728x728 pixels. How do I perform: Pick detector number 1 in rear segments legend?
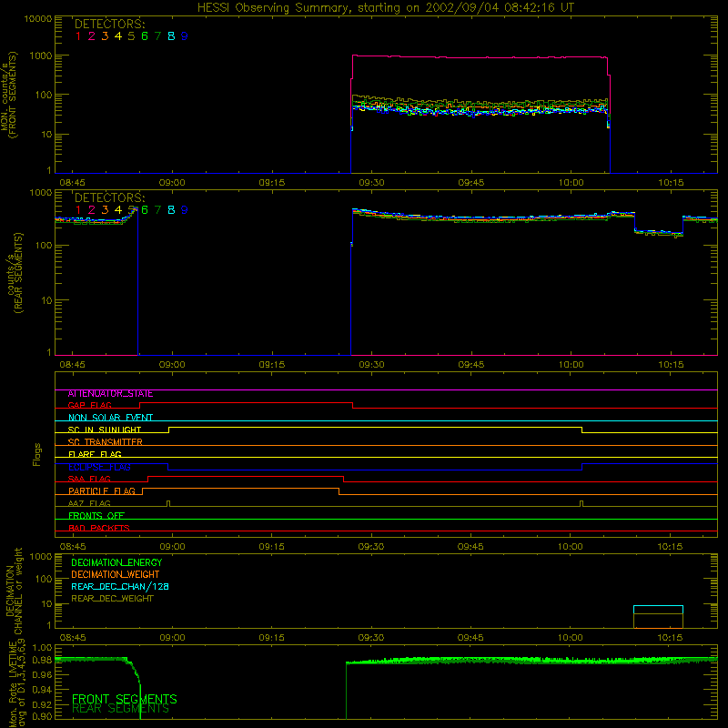[78, 210]
